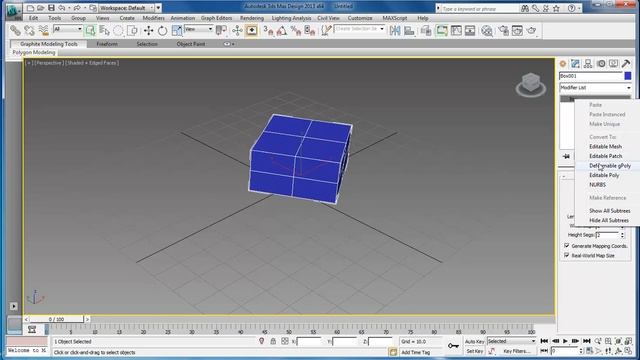Screen dimensions: 640x360
Task: Activate the Select Object tool
Action: pyautogui.click(x=91, y=30)
